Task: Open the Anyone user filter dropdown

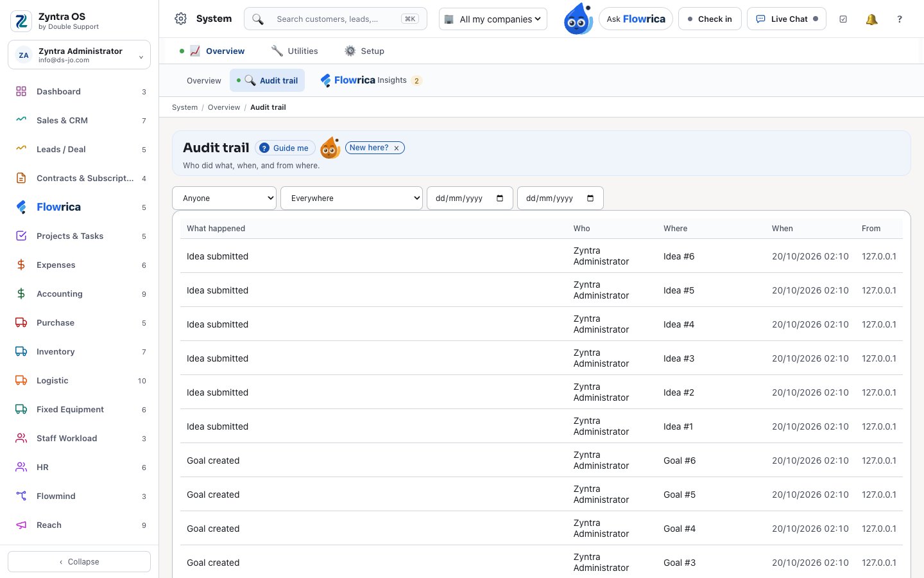Action: click(x=225, y=198)
